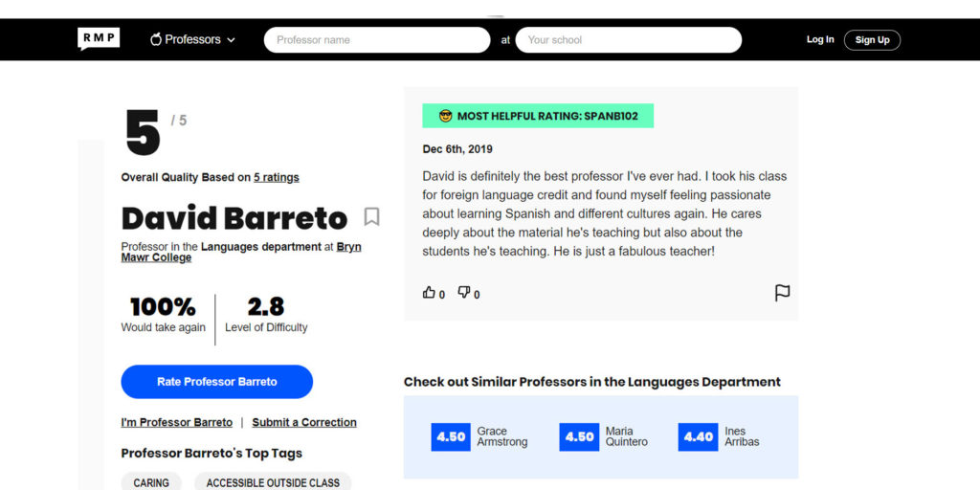Click the 2.8 Level of Difficulty stat
The width and height of the screenshot is (980, 490).
[266, 315]
